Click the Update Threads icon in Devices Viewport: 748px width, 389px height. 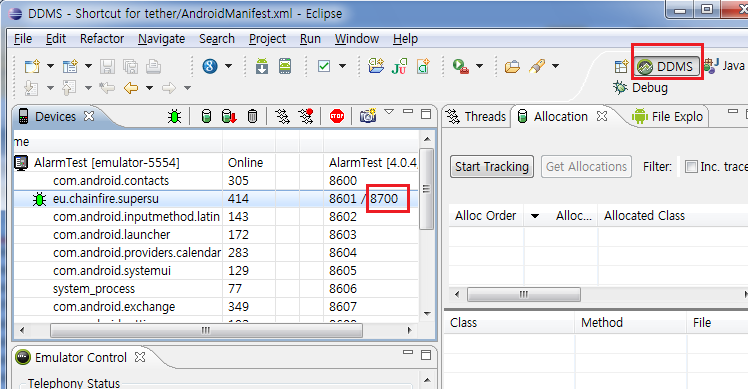pos(282,116)
